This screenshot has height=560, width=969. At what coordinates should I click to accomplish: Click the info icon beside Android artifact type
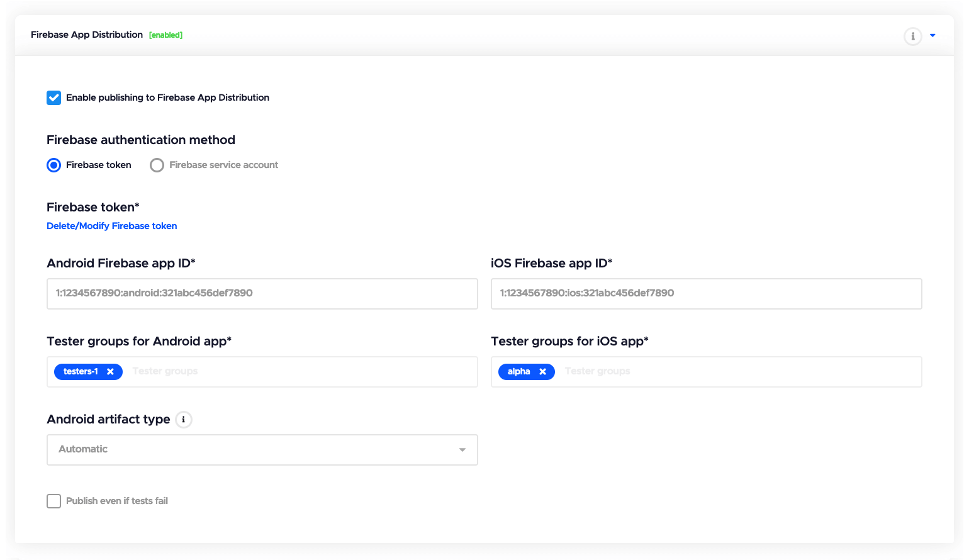click(183, 419)
